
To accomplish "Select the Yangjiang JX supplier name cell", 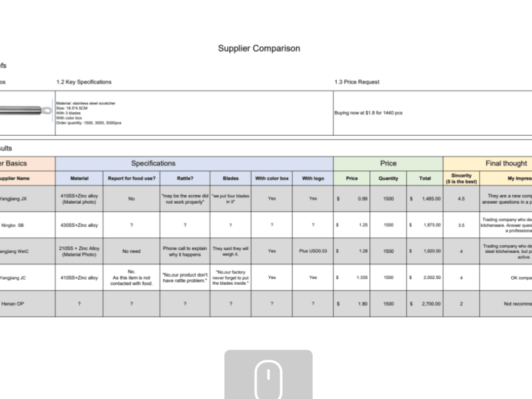I will pyautogui.click(x=27, y=198).
